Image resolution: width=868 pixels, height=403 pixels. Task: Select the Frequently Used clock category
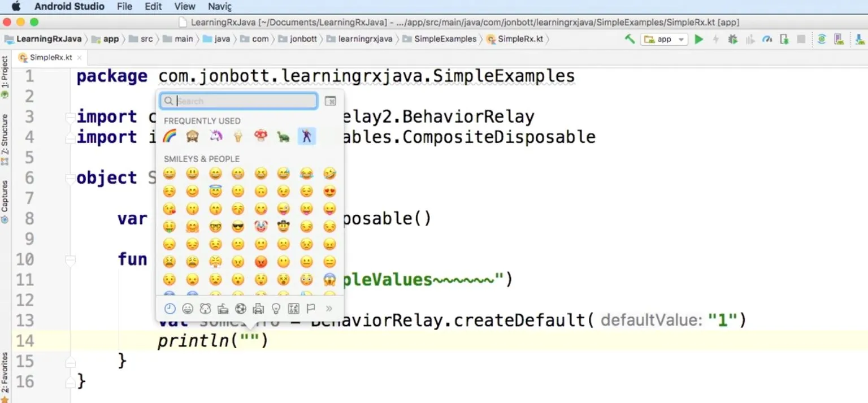pyautogui.click(x=170, y=309)
